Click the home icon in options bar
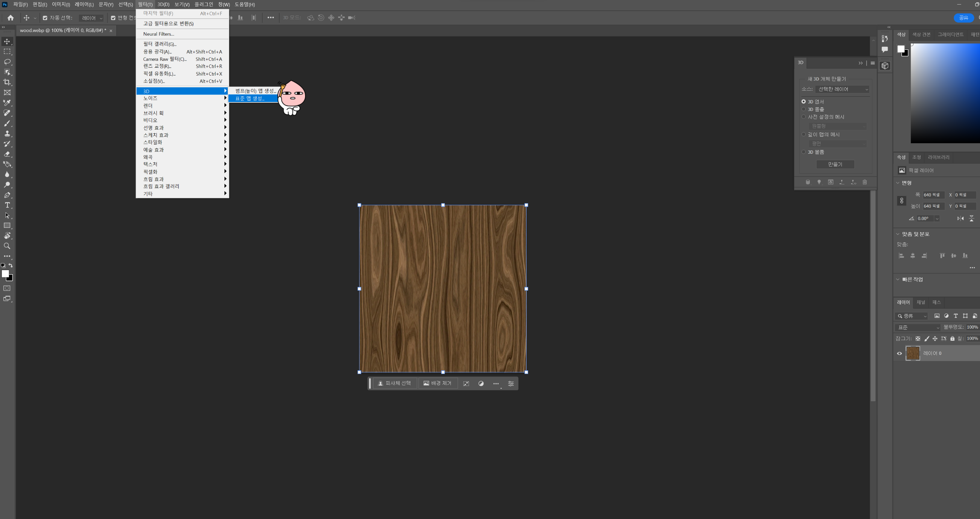The image size is (980, 519). tap(11, 18)
